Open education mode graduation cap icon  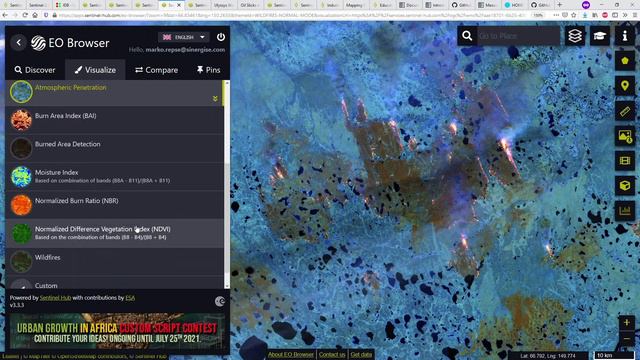point(599,36)
